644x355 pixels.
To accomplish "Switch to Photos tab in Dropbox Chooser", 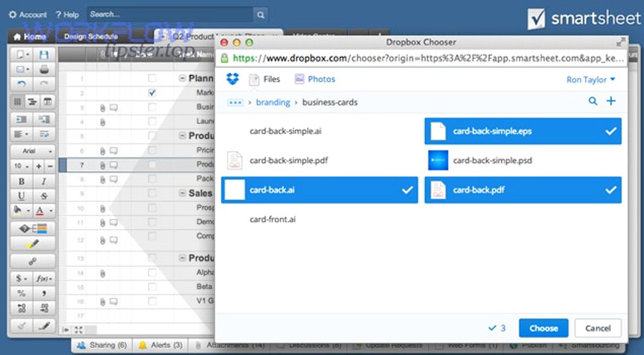I will tap(315, 79).
